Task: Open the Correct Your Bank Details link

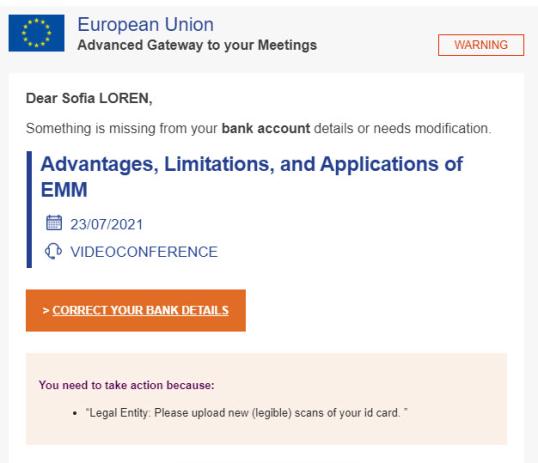Action: [x=140, y=310]
